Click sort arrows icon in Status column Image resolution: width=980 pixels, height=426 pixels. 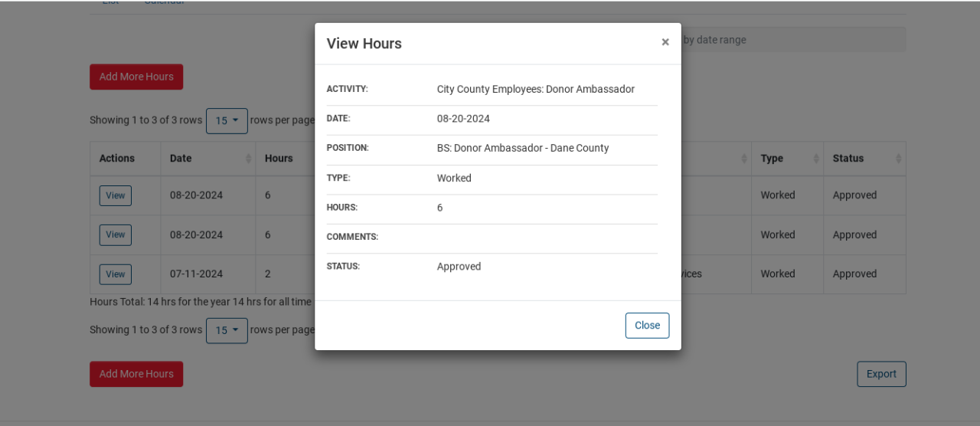pos(898,159)
